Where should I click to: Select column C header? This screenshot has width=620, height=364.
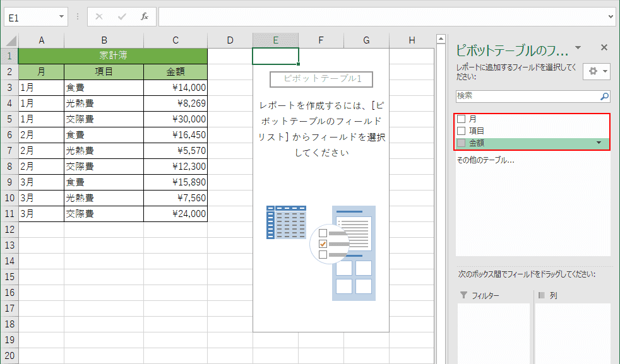176,40
